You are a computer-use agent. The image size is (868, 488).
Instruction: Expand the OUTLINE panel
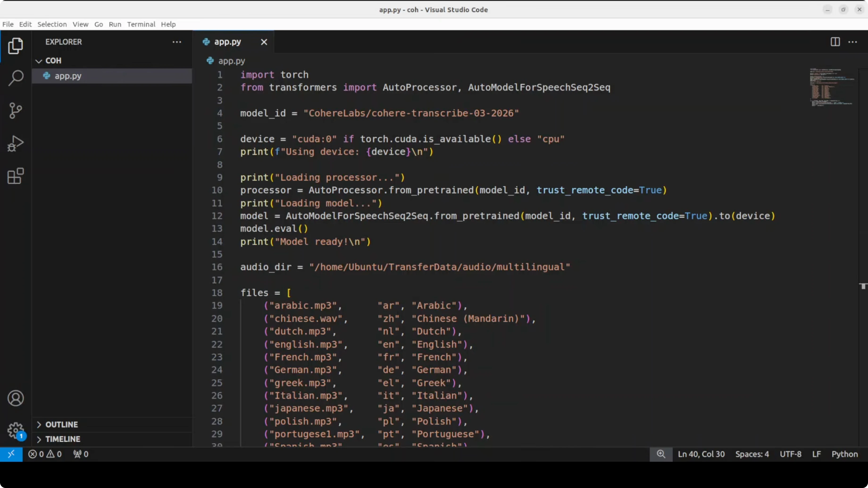point(62,424)
